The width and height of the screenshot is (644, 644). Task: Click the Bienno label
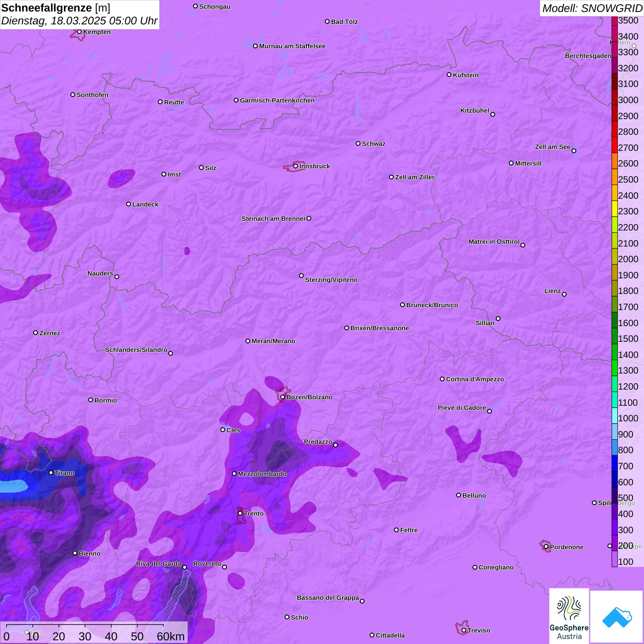(x=89, y=553)
